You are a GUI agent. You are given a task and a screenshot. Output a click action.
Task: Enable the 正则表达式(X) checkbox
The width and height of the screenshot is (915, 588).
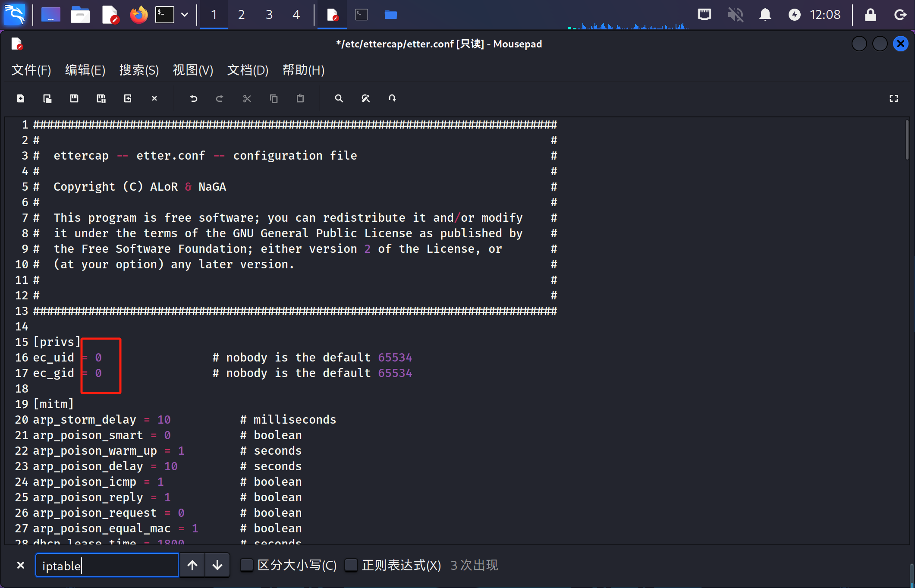351,565
